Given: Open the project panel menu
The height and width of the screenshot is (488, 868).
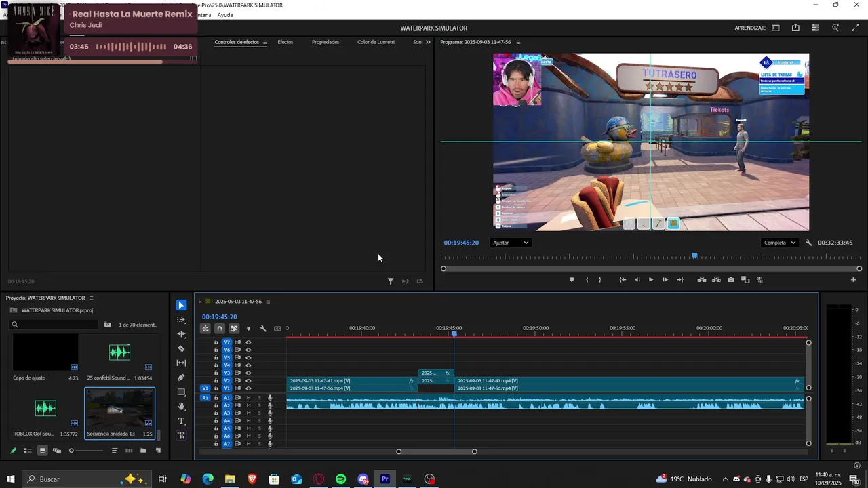Looking at the screenshot, I should 91,298.
